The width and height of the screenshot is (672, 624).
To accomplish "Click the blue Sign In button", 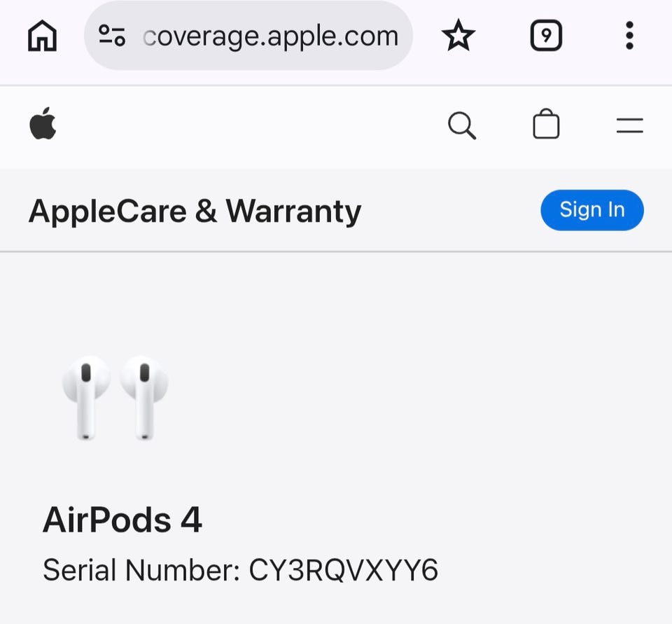I will point(592,210).
